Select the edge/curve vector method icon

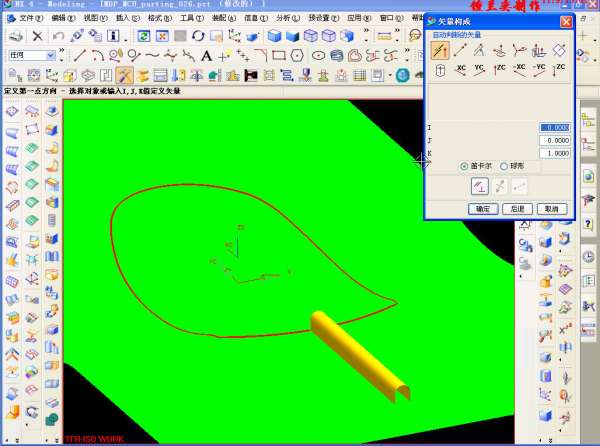tap(499, 50)
